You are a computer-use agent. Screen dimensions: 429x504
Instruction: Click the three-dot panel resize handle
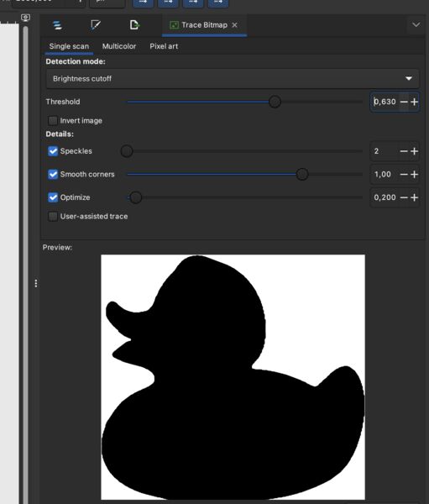pos(36,284)
